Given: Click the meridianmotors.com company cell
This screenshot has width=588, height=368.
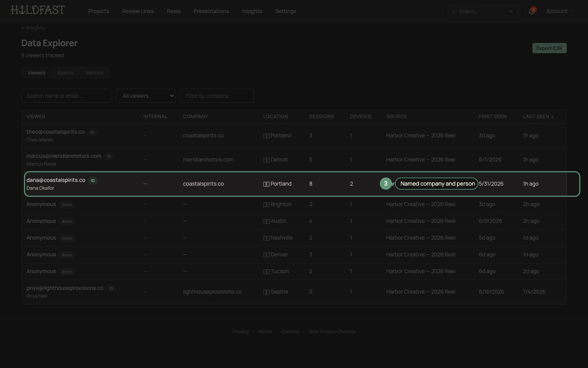Looking at the screenshot, I should (x=208, y=160).
